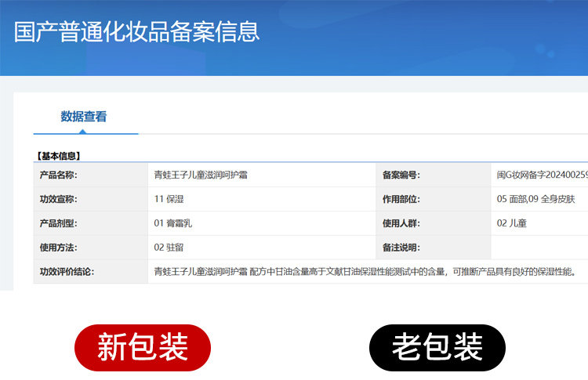Select the value 02 儿童
Screen dimensions: 588x380
pos(512,223)
